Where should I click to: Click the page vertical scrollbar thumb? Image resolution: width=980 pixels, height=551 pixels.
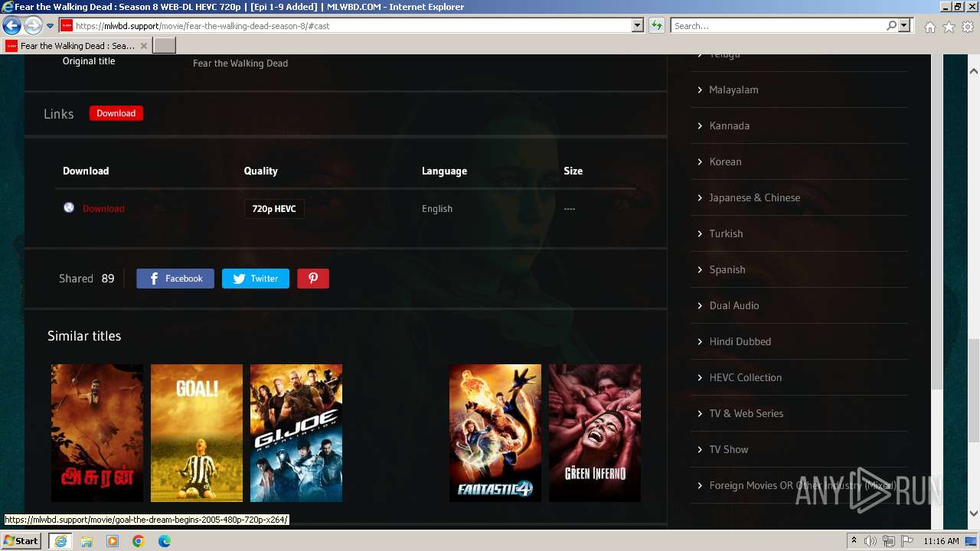pos(973,390)
